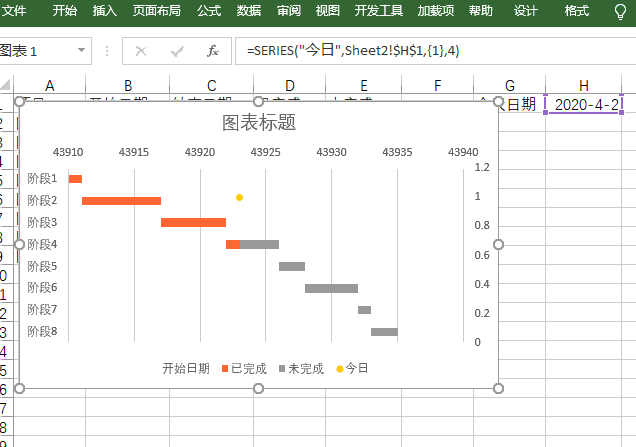This screenshot has width=636, height=447.
Task: Confirm formula with the checkmark icon
Action: click(x=177, y=51)
